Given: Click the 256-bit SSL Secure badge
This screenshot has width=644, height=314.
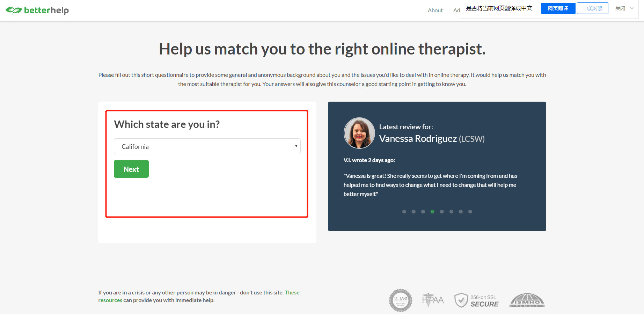Looking at the screenshot, I should pyautogui.click(x=476, y=300).
